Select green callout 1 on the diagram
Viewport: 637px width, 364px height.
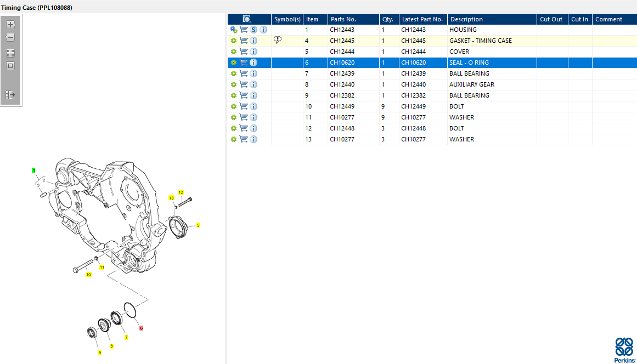point(33,170)
